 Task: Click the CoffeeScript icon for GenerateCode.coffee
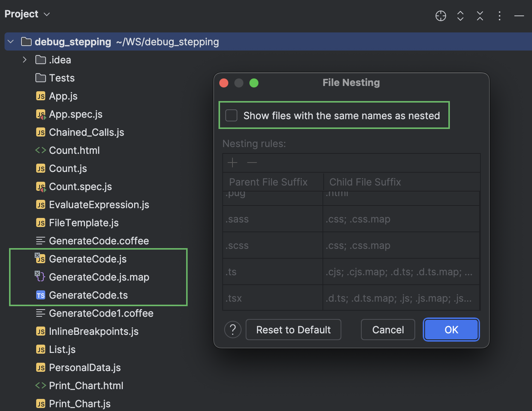tap(40, 241)
